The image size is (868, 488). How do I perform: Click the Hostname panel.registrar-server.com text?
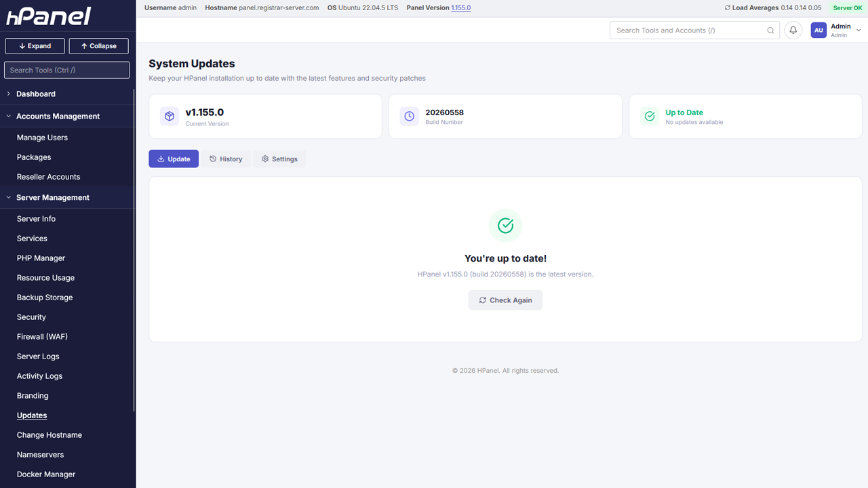click(262, 8)
